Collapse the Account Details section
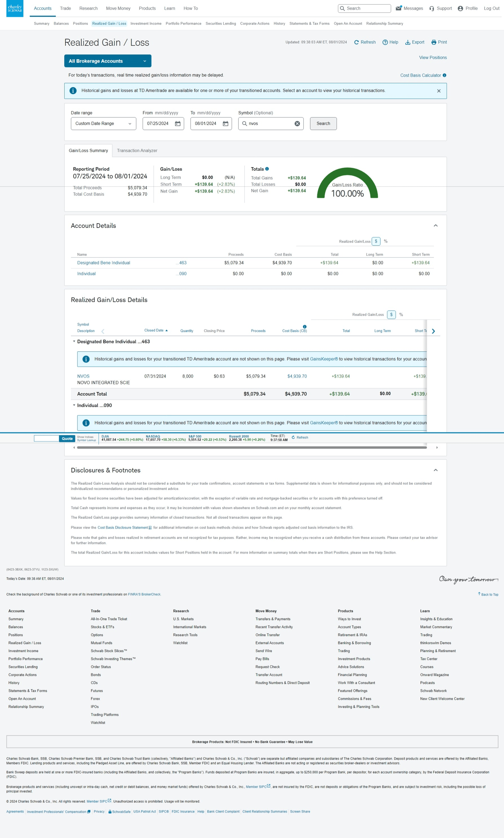This screenshot has height=838, width=504. pos(436,226)
